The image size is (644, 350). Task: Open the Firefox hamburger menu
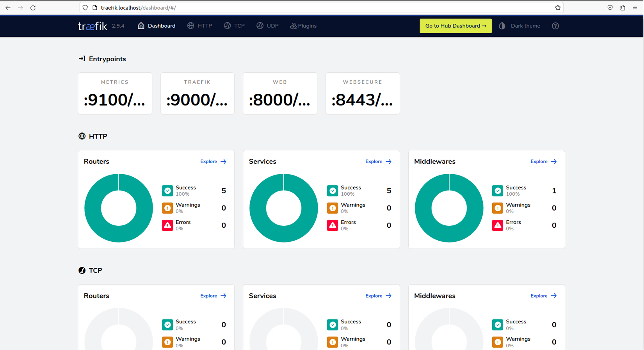[x=635, y=8]
